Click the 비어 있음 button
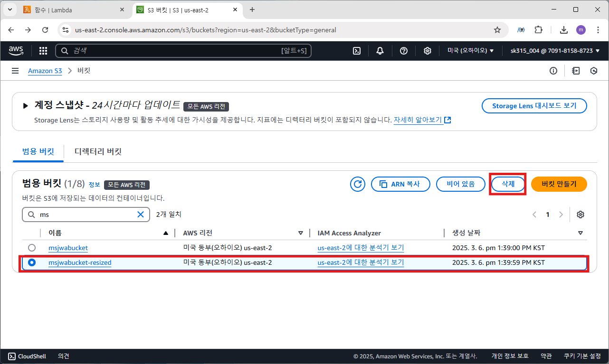 tap(461, 184)
